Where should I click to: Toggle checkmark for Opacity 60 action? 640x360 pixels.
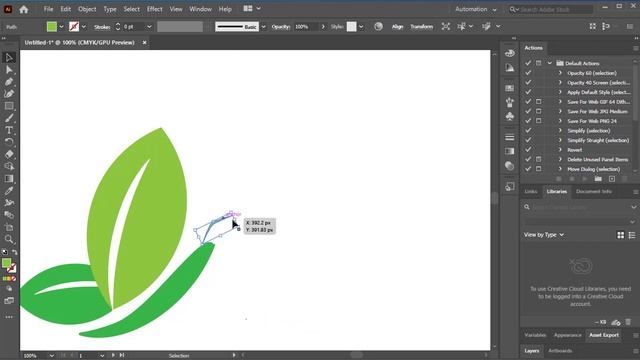tap(528, 73)
